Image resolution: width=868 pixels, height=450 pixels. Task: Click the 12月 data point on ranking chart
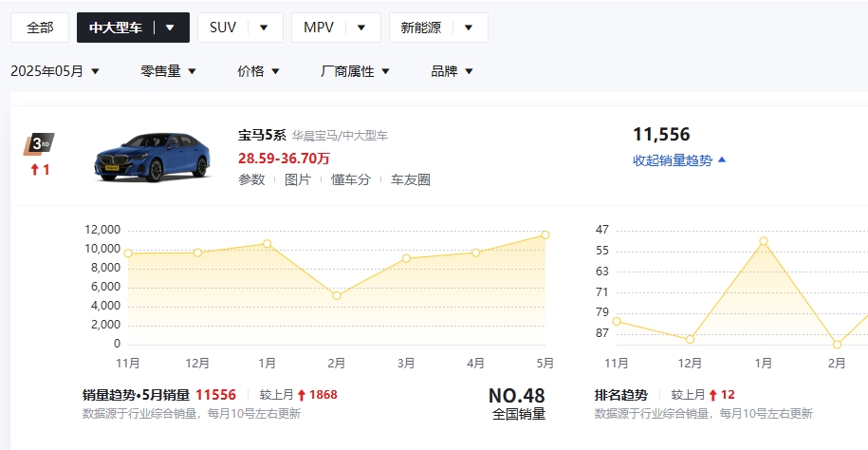point(690,340)
